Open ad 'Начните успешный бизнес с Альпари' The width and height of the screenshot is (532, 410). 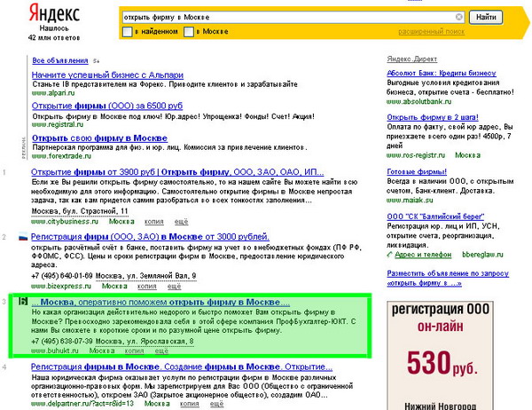tap(107, 75)
